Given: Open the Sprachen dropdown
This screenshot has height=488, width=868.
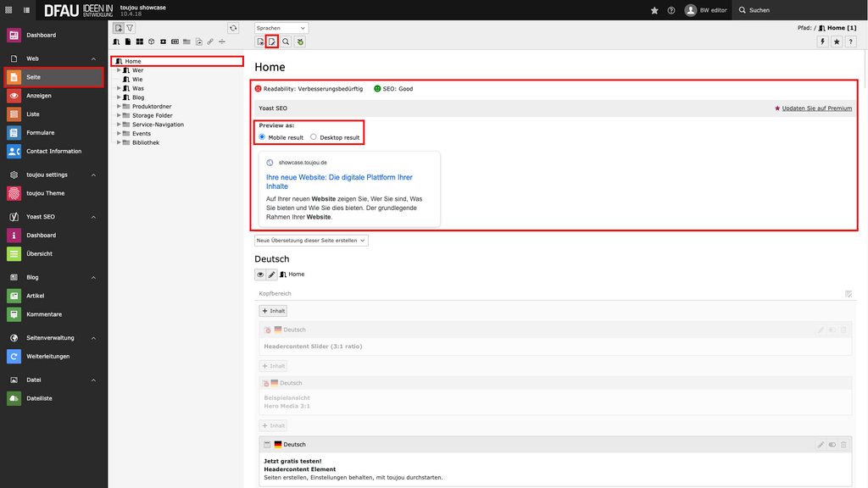Looking at the screenshot, I should (x=281, y=28).
